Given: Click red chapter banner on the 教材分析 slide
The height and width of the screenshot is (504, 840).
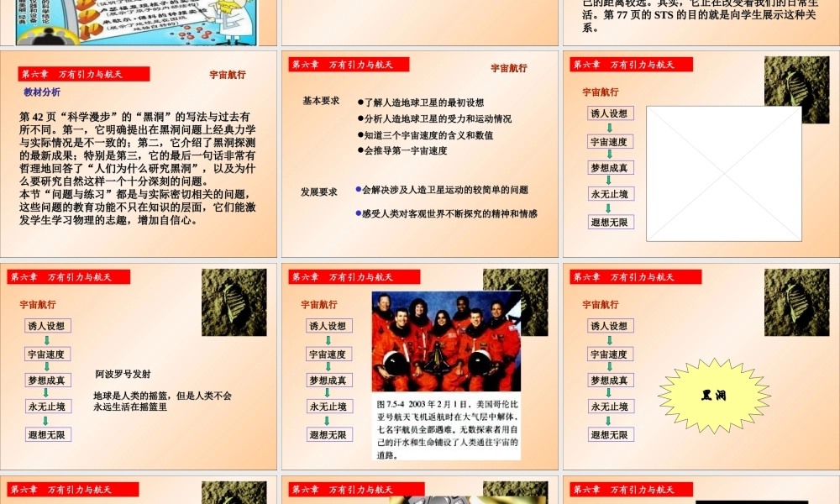Looking at the screenshot, I should point(83,74).
